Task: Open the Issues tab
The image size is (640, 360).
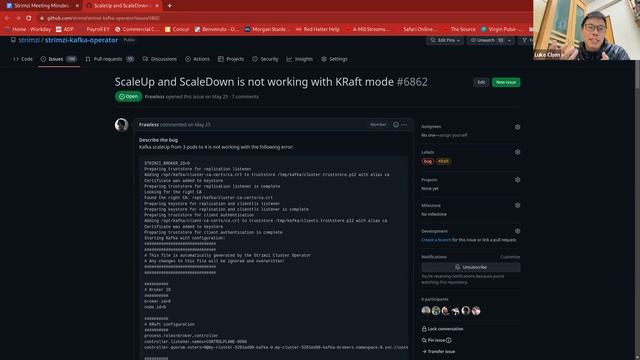Action: click(x=59, y=59)
